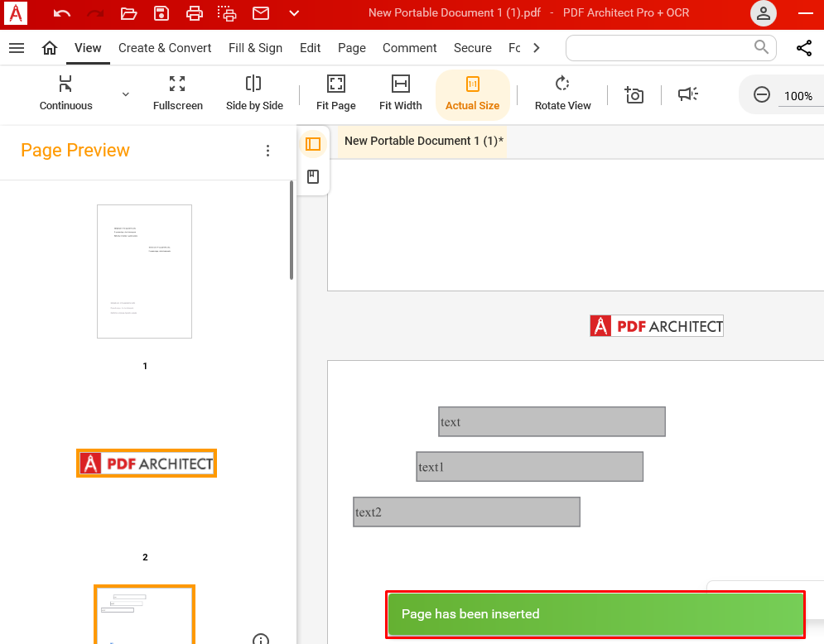Open the Comment tab
The image size is (824, 644).
pyautogui.click(x=409, y=48)
